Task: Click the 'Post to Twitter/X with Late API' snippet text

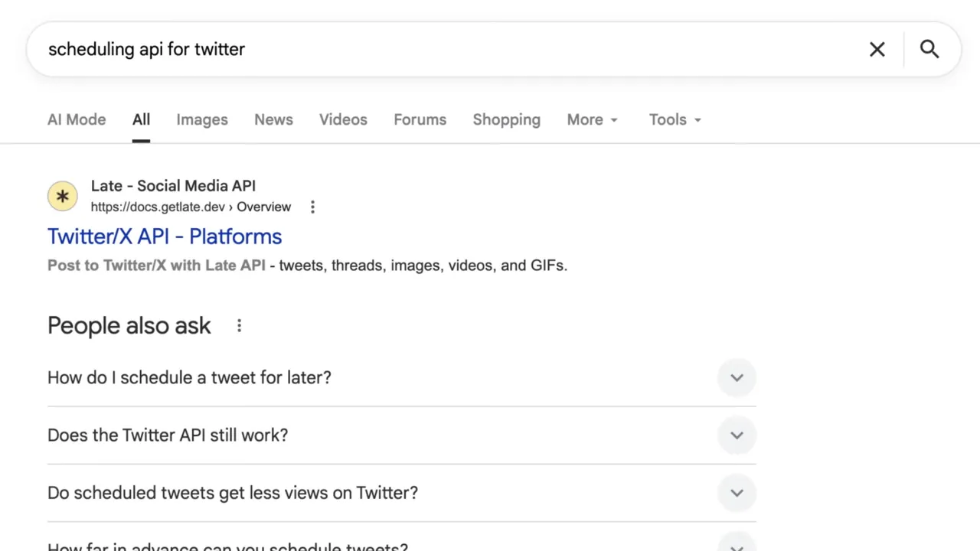Action: pyautogui.click(x=156, y=266)
